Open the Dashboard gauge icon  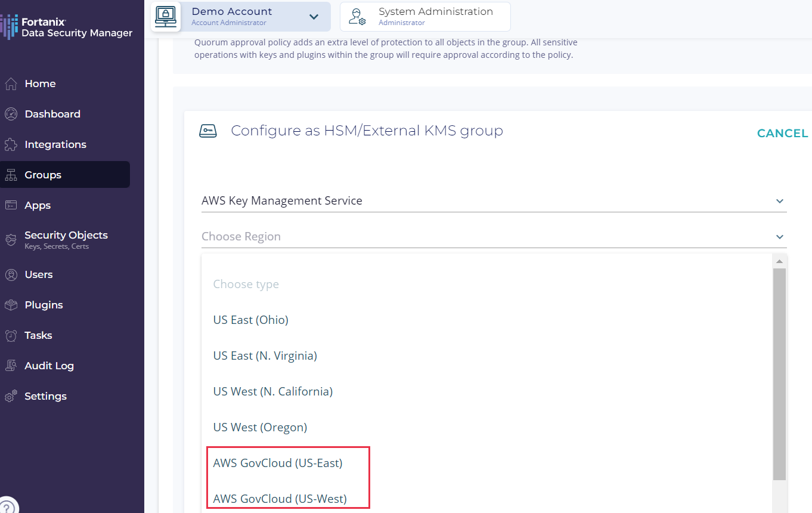11,115
